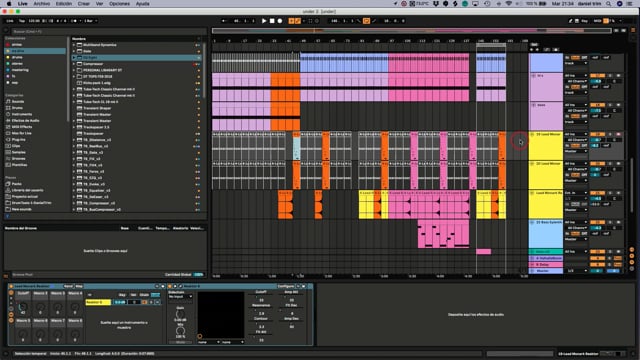Open Librería del usuario place
The width and height of the screenshot is (640, 360).
[24, 190]
